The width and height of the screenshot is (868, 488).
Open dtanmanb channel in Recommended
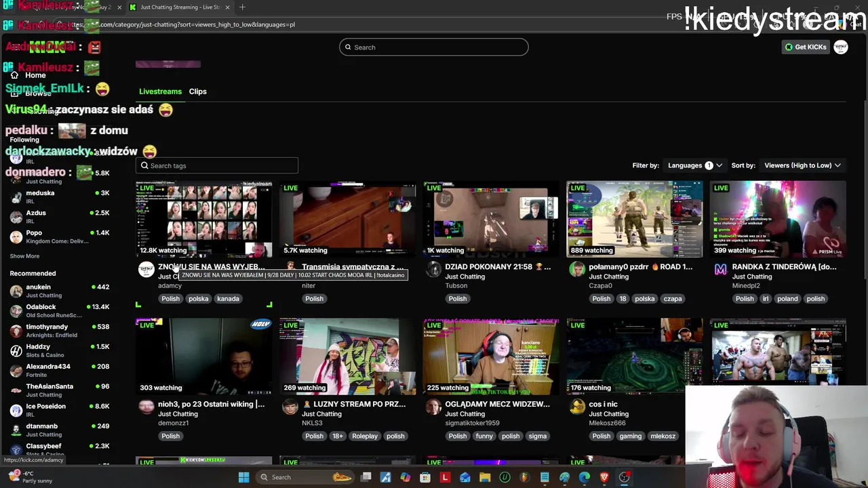(60, 430)
